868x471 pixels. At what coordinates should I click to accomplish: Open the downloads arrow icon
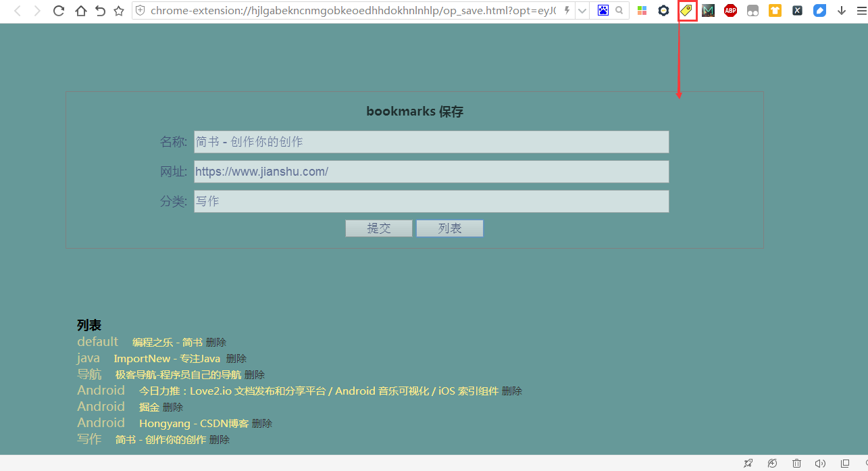(x=842, y=11)
